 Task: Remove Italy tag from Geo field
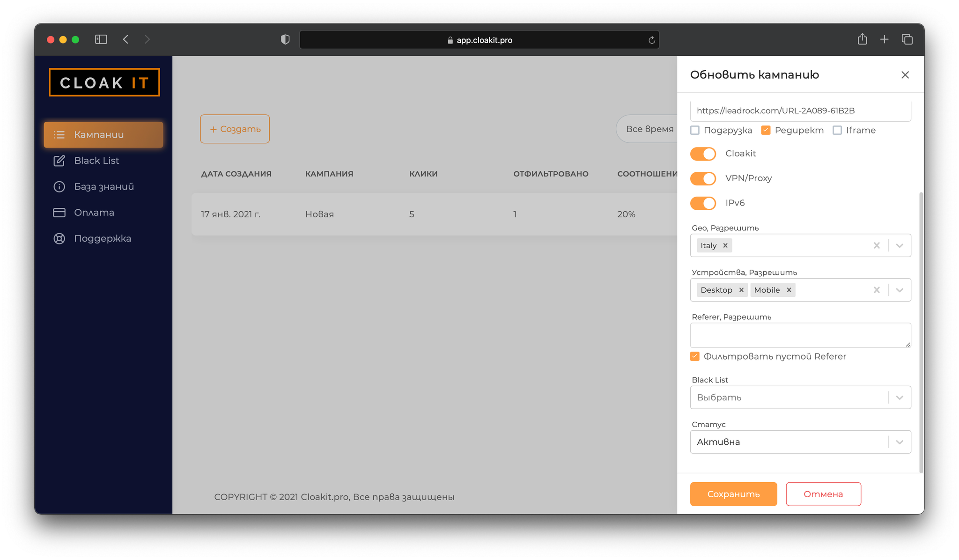[725, 245]
